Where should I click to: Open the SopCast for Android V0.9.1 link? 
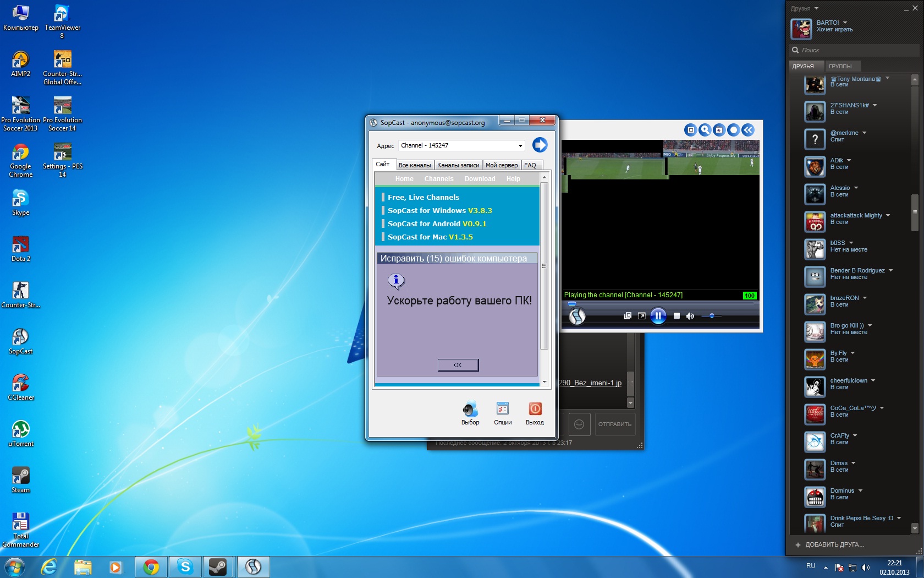pos(437,223)
